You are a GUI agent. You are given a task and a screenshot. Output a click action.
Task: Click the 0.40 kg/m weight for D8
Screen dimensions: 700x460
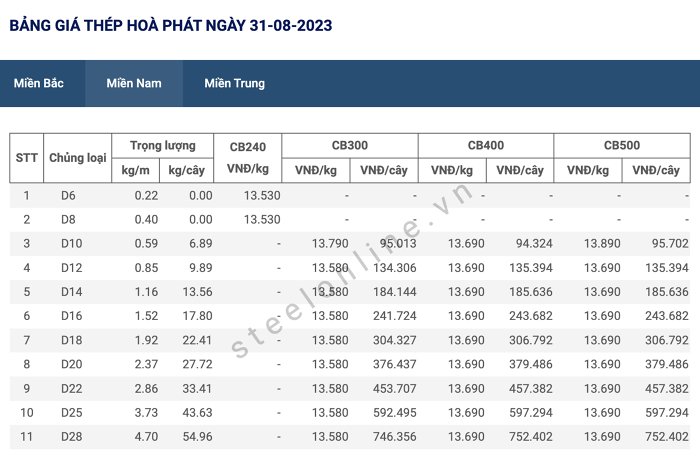(146, 220)
